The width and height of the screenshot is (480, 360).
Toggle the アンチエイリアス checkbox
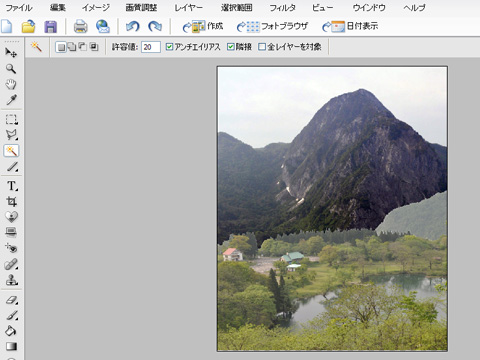pos(169,47)
